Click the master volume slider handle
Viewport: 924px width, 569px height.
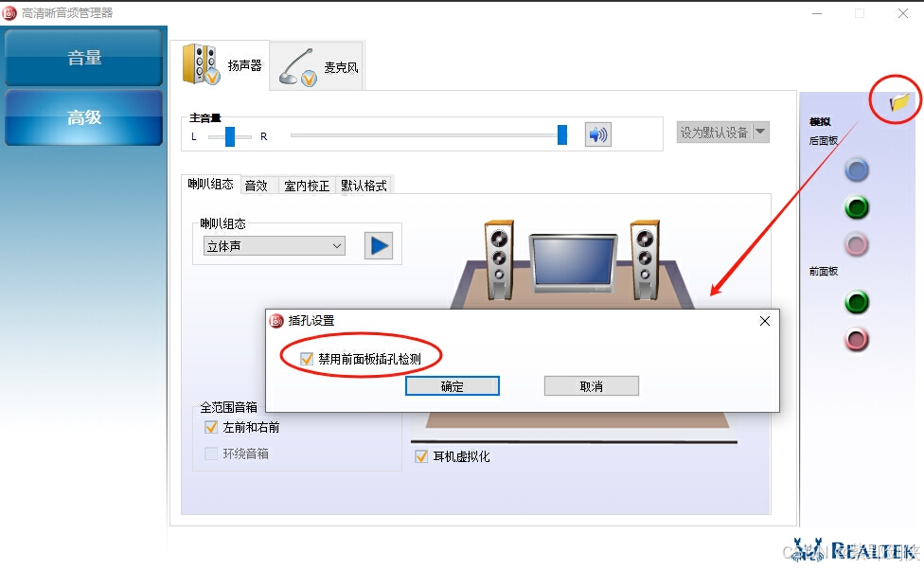point(562,134)
